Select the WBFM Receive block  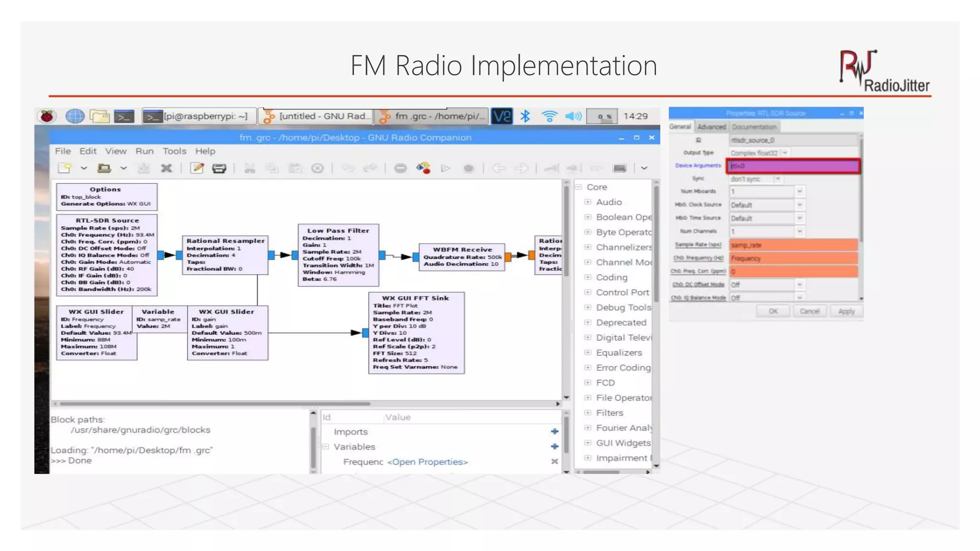click(462, 257)
